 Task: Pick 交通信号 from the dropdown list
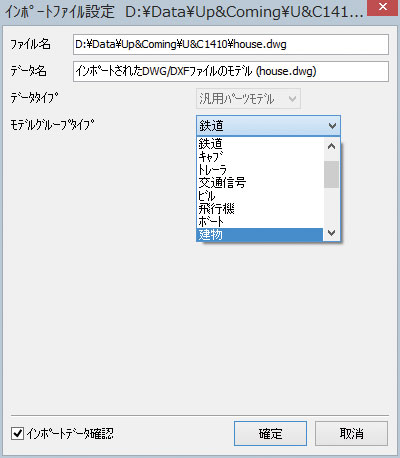click(260, 183)
